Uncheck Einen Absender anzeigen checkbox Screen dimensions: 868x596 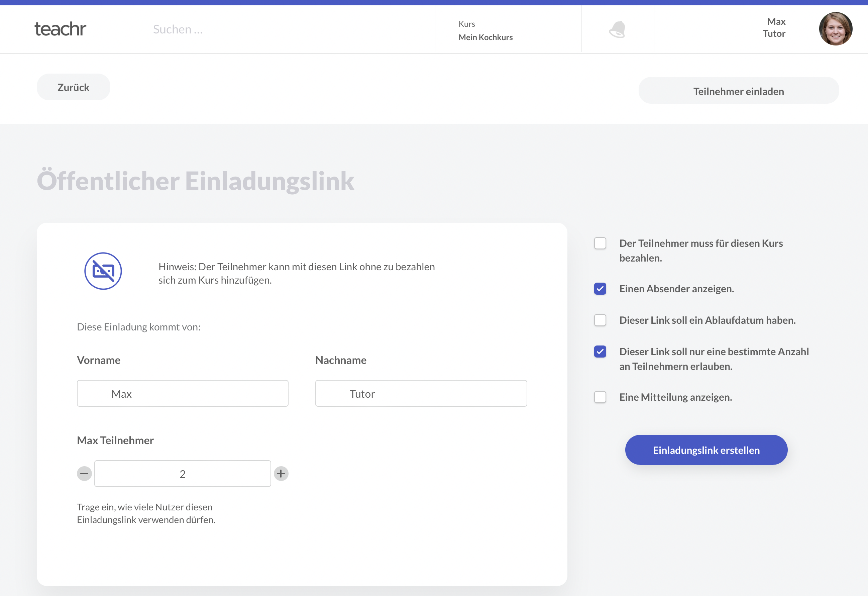(600, 289)
